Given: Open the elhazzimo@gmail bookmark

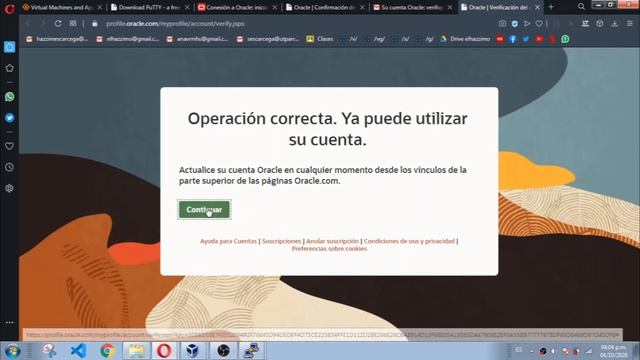Looking at the screenshot, I should point(128,39).
